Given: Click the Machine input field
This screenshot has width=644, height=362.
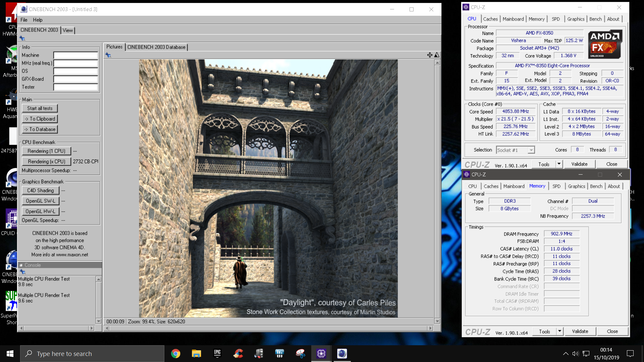Looking at the screenshot, I should (75, 55).
